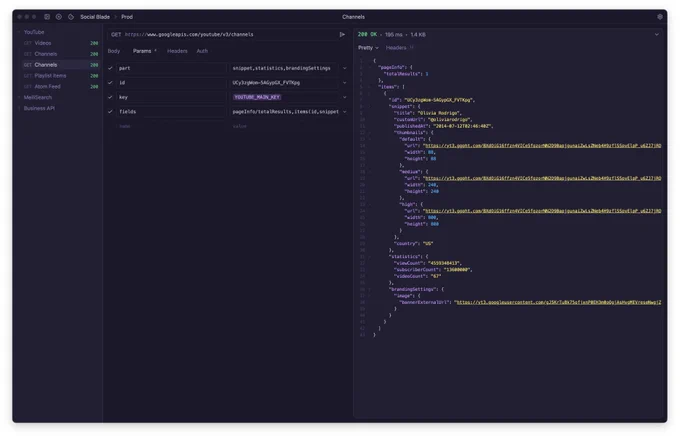
Task: Click the empty 'name' placeholder field
Action: (171, 126)
